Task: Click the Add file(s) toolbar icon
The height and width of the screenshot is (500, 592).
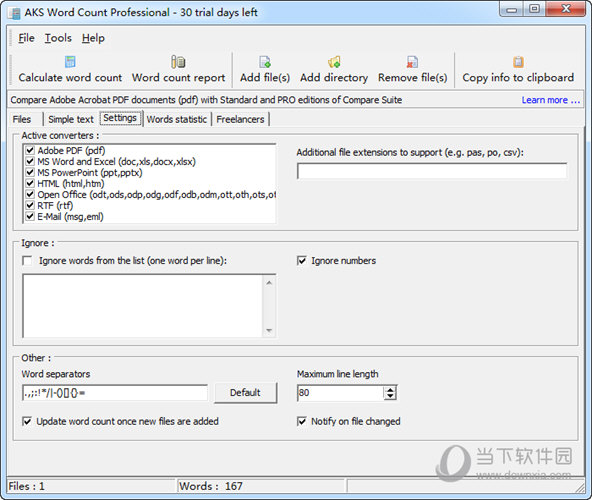Action: [x=265, y=62]
